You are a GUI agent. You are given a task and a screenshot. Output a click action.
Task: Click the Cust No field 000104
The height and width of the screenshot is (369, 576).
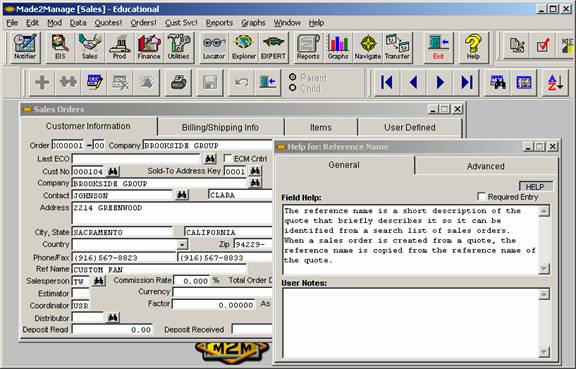point(89,172)
